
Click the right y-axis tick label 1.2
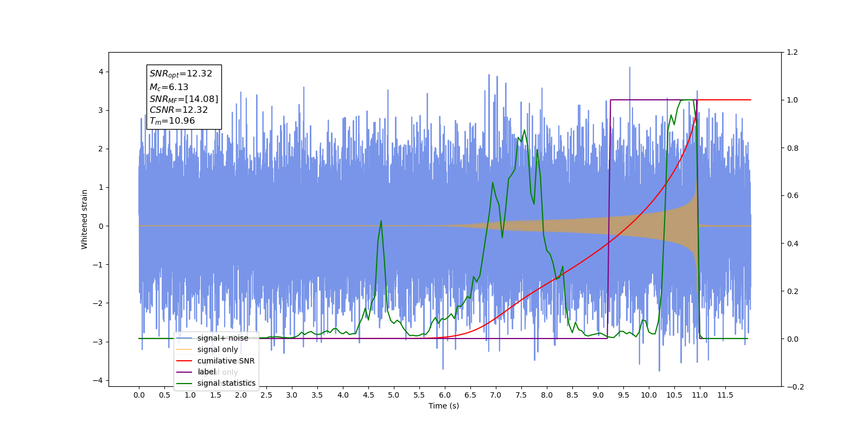[x=792, y=53]
